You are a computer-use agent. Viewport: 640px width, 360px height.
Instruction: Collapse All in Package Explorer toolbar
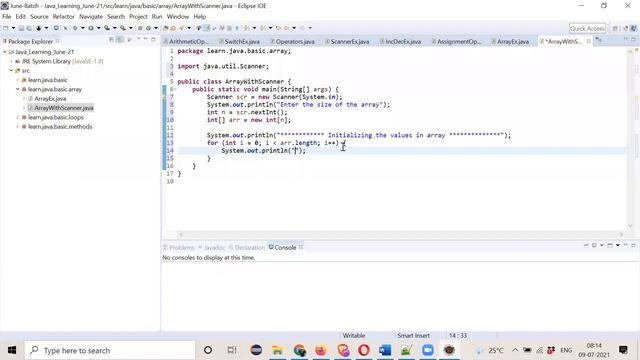pyautogui.click(x=111, y=40)
